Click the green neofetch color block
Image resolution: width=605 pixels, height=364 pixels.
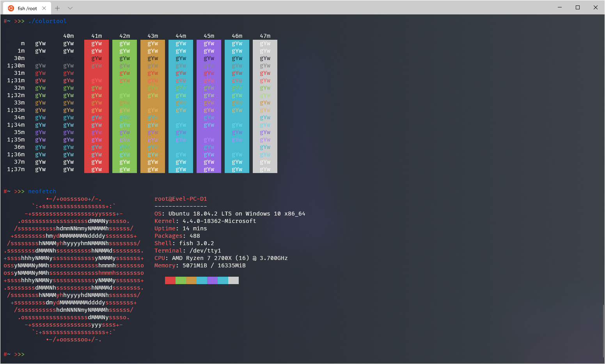point(181,281)
